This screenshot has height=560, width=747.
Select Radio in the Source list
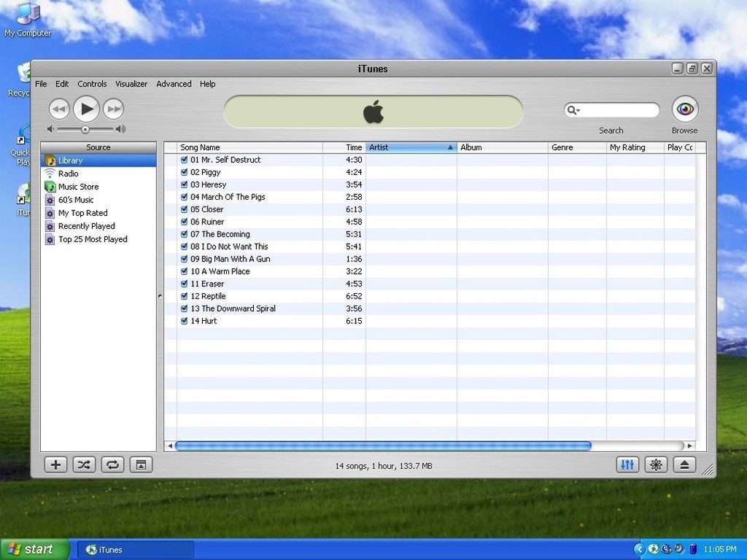point(98,174)
